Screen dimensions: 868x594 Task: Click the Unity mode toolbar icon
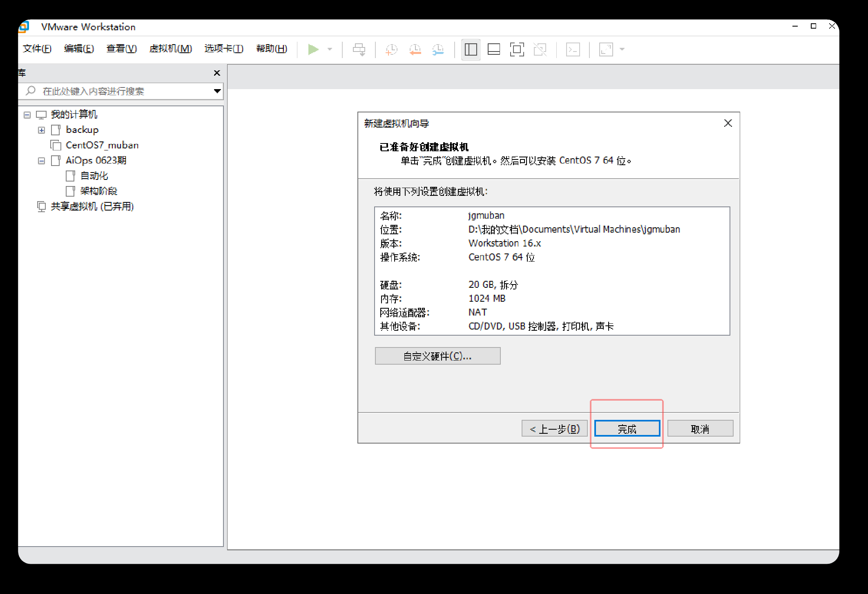(540, 49)
